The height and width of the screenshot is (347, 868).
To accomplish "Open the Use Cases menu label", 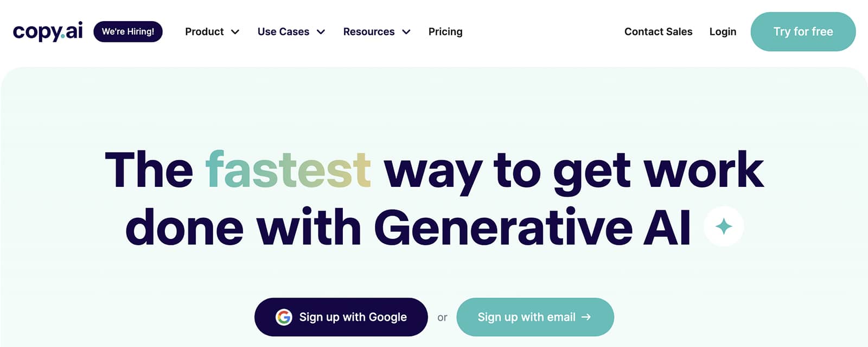I will [x=283, y=31].
